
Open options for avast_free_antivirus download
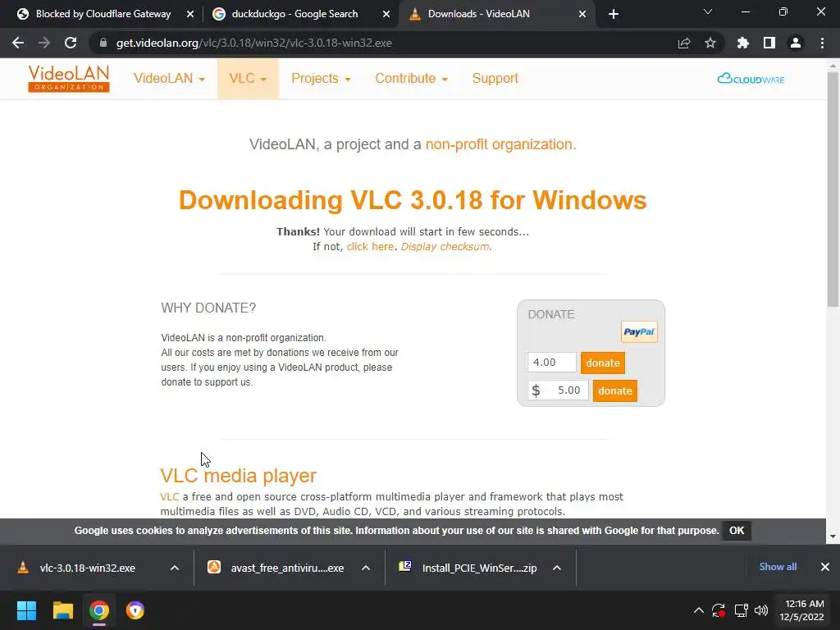click(366, 568)
